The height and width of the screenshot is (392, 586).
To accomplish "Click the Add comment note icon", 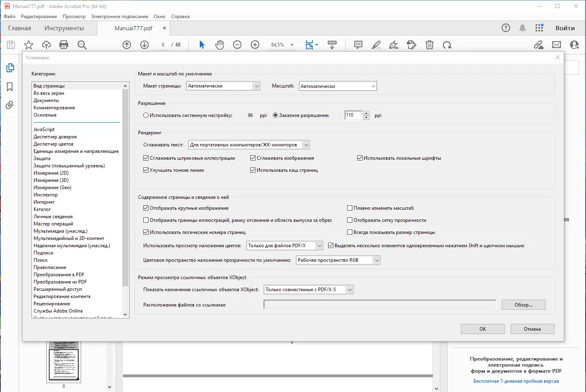I will coord(358,45).
